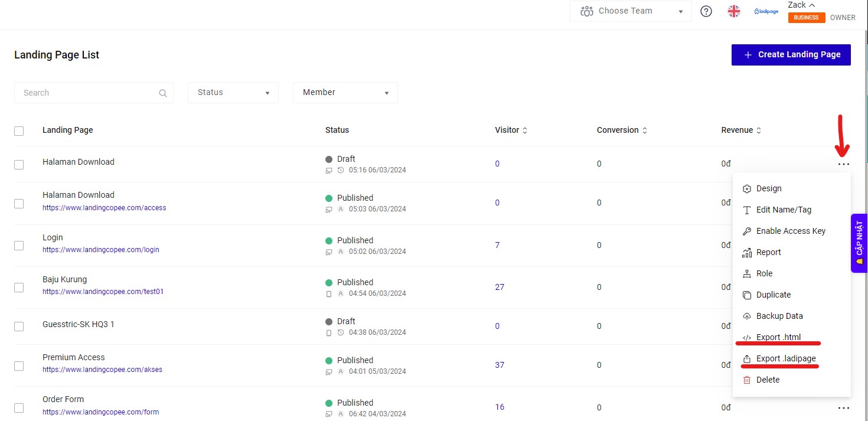This screenshot has width=868, height=421.
Task: Click the hierarchy icon beside Role
Action: pyautogui.click(x=746, y=274)
